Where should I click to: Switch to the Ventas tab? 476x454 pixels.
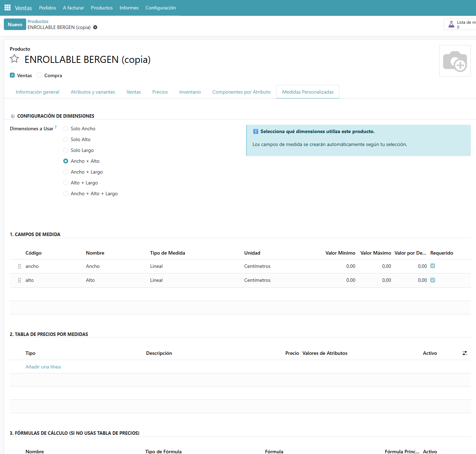(134, 92)
